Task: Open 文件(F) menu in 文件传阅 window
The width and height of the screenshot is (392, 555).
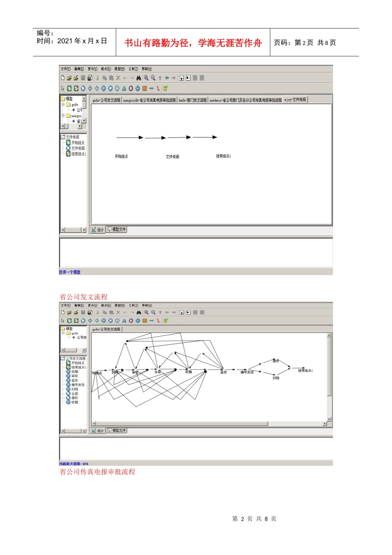Action: point(66,69)
